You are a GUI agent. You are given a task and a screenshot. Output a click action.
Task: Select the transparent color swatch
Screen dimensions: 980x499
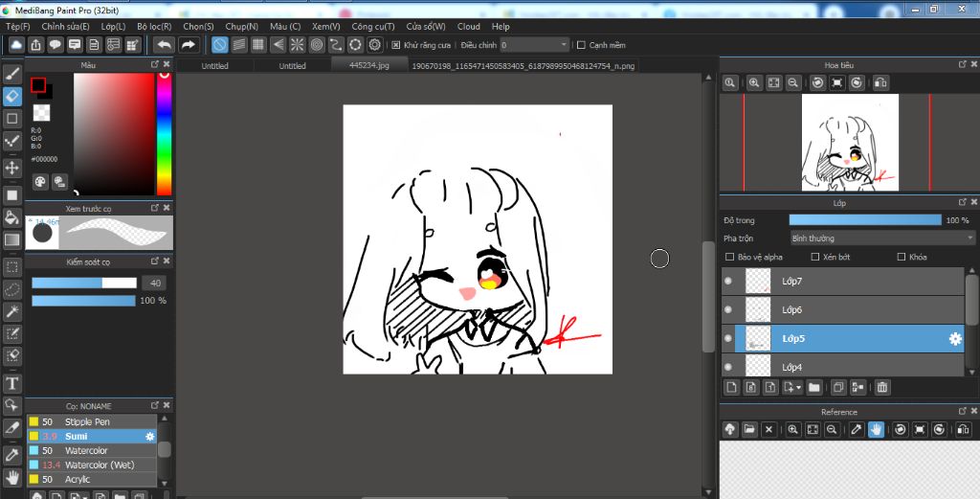point(41,113)
